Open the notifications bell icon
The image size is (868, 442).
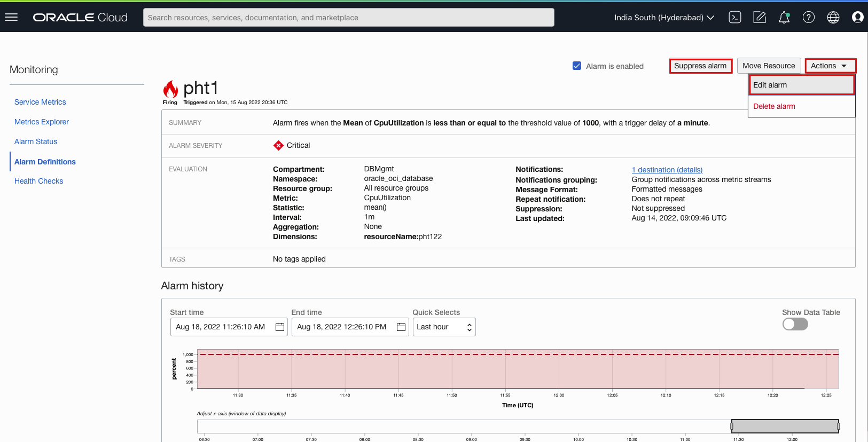click(784, 17)
